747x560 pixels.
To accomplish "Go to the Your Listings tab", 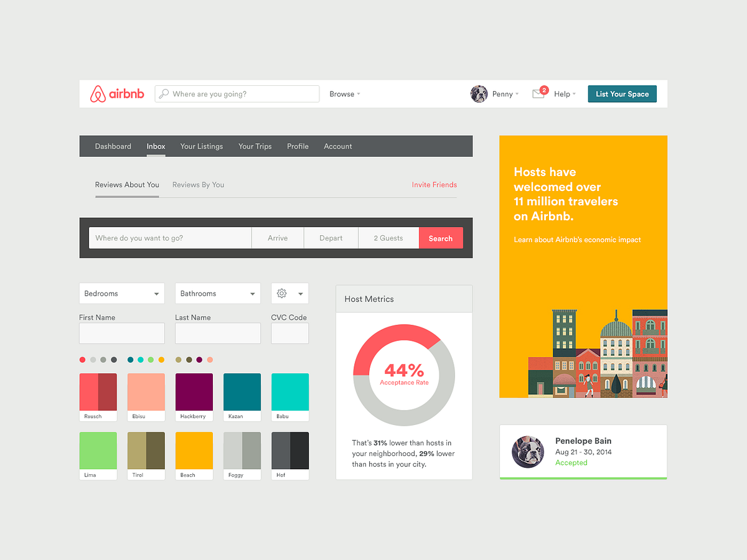I will click(x=201, y=146).
